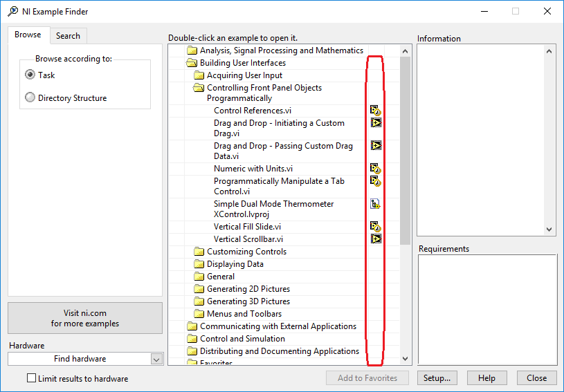
Task: Select Numeric with Units.vi example
Action: pyautogui.click(x=253, y=169)
